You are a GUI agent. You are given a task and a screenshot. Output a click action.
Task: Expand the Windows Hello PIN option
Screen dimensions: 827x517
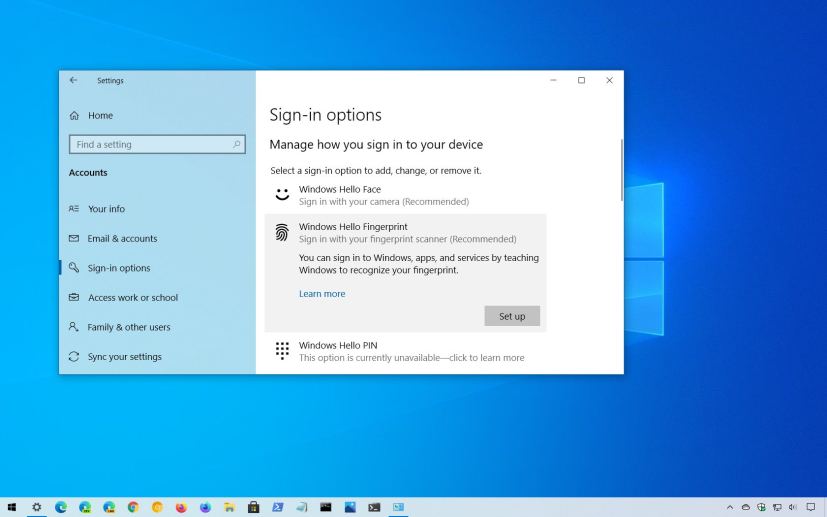[x=405, y=351]
